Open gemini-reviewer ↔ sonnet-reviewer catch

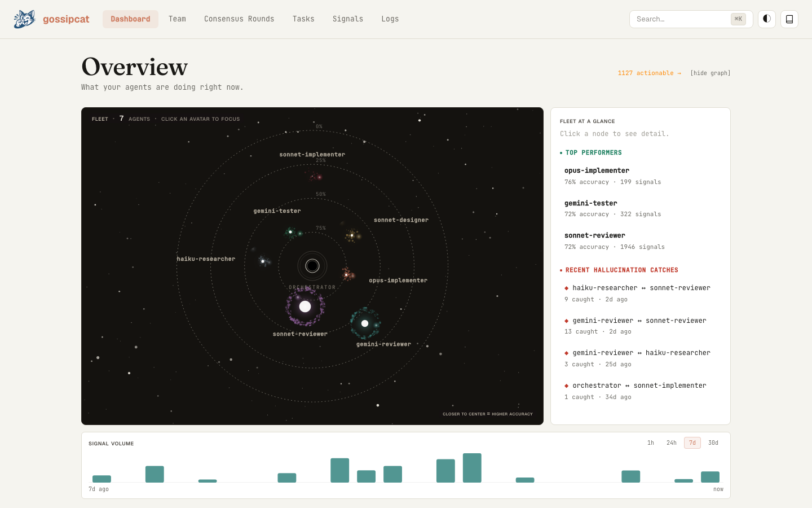tap(641, 326)
